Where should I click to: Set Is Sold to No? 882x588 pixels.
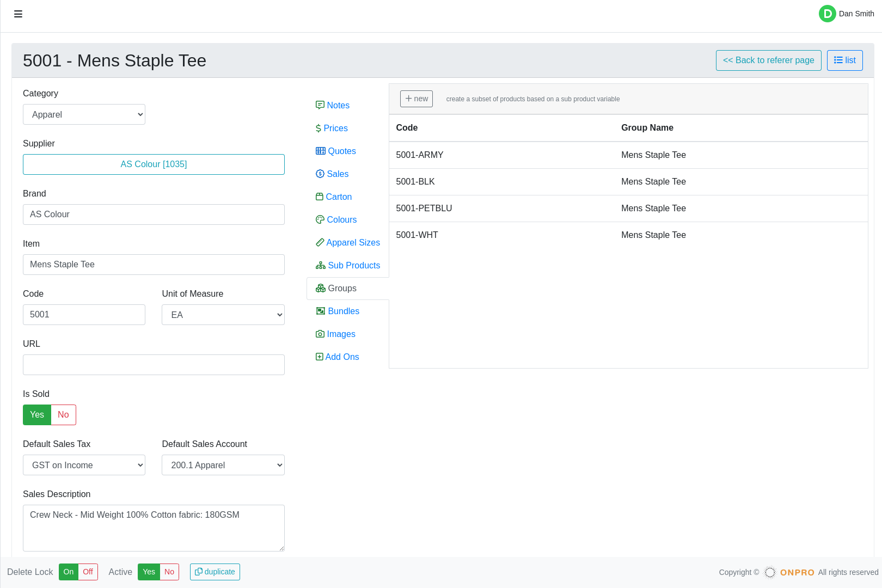(x=63, y=415)
